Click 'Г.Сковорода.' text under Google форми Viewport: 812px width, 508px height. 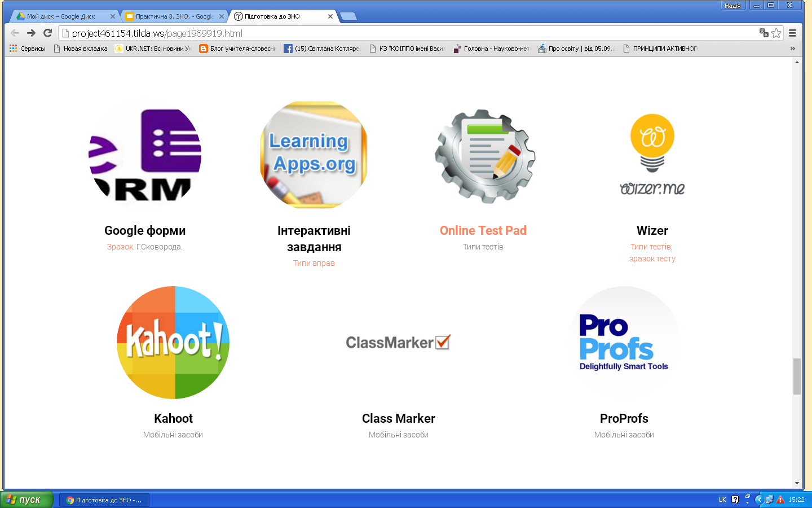click(x=160, y=247)
